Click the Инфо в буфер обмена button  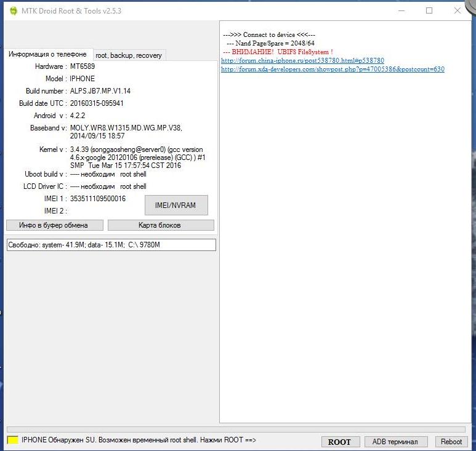(x=53, y=225)
